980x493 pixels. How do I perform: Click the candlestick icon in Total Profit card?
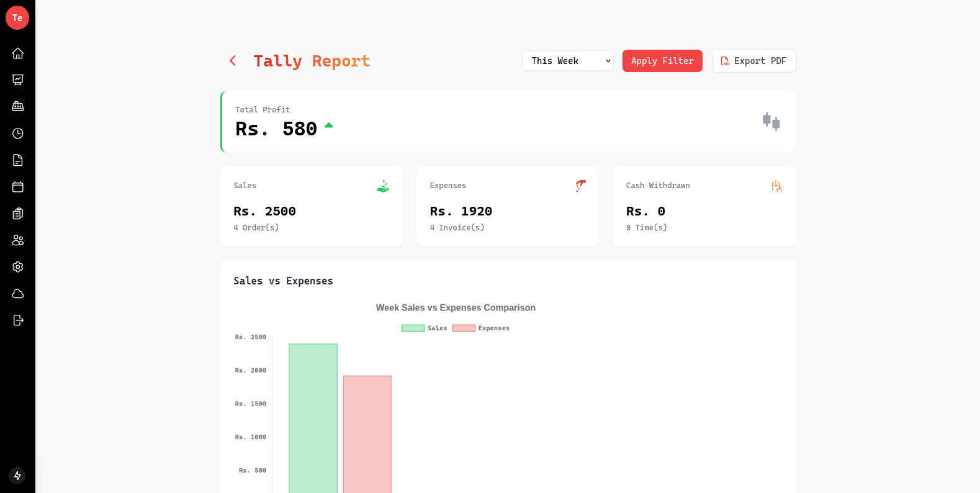(x=771, y=122)
